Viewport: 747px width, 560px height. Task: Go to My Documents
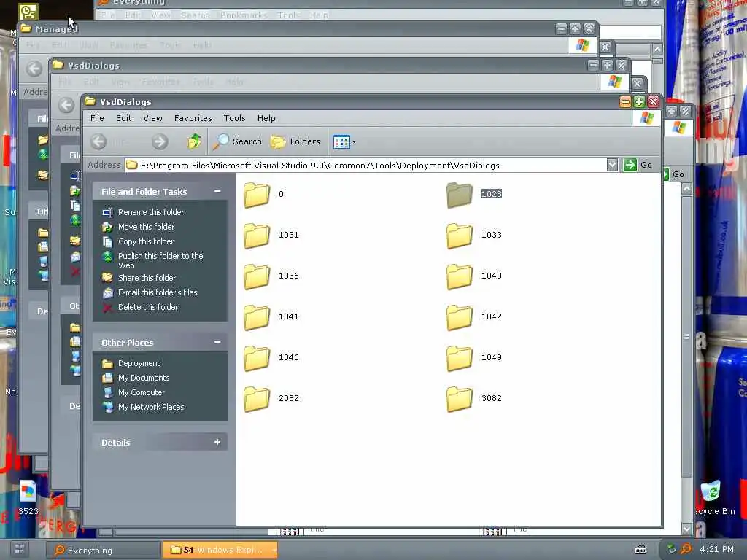144,378
